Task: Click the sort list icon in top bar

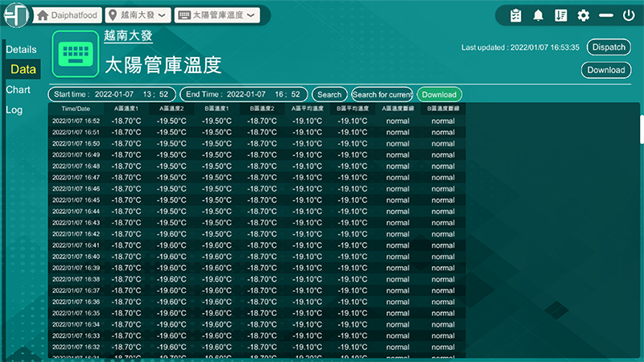Action: pyautogui.click(x=561, y=15)
